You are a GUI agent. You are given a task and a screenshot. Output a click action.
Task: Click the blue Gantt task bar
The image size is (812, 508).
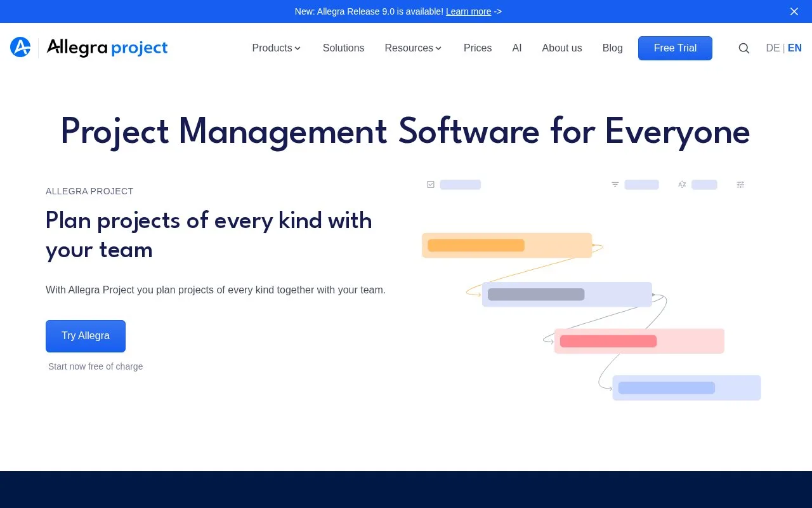coord(686,388)
